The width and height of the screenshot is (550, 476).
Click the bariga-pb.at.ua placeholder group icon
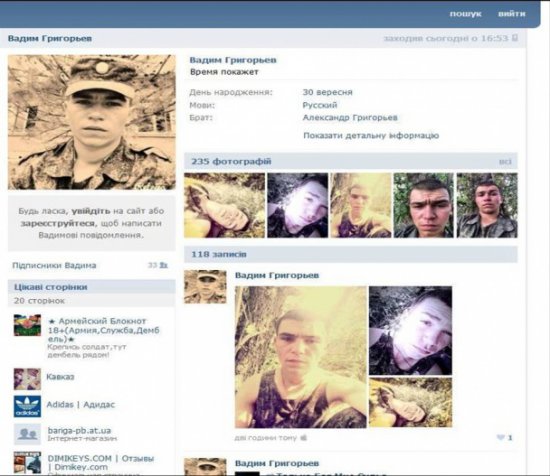pyautogui.click(x=27, y=434)
